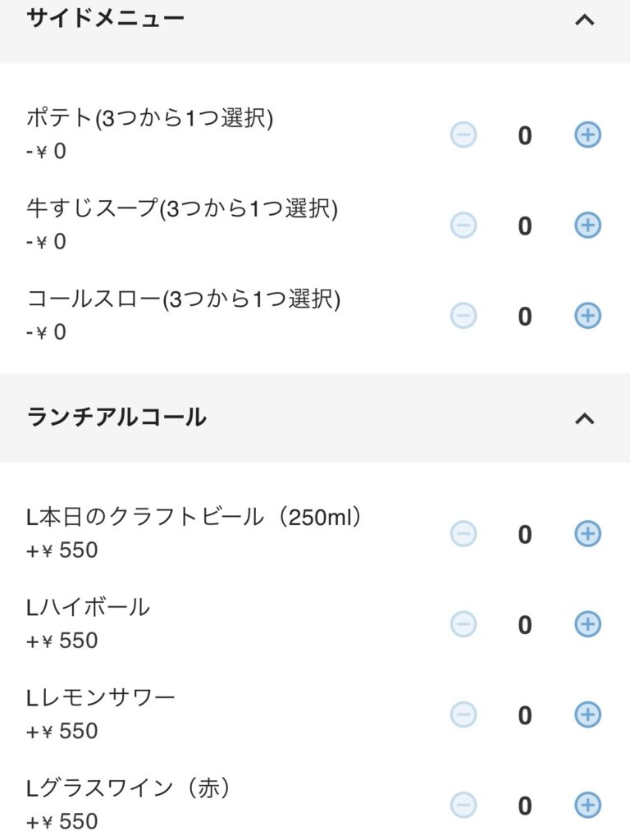Decrease Lグラスワイン（赤） quantity
The height and width of the screenshot is (840, 630).
point(463,806)
